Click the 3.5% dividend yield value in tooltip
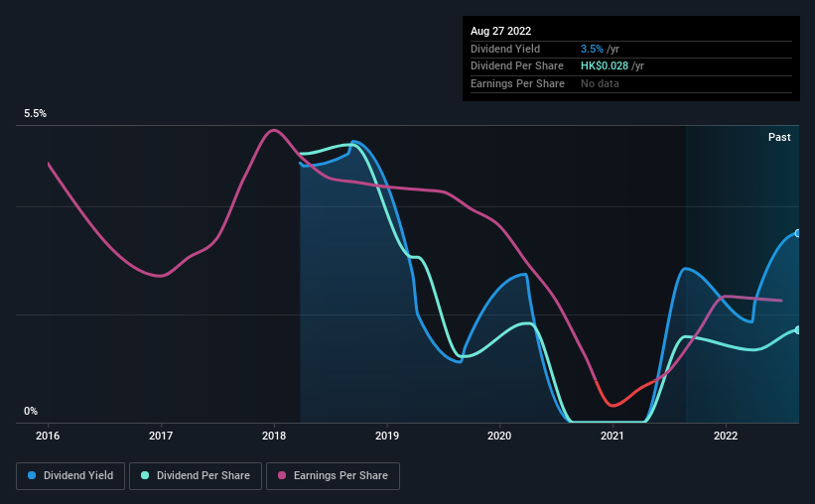The height and width of the screenshot is (504, 815). (x=592, y=49)
